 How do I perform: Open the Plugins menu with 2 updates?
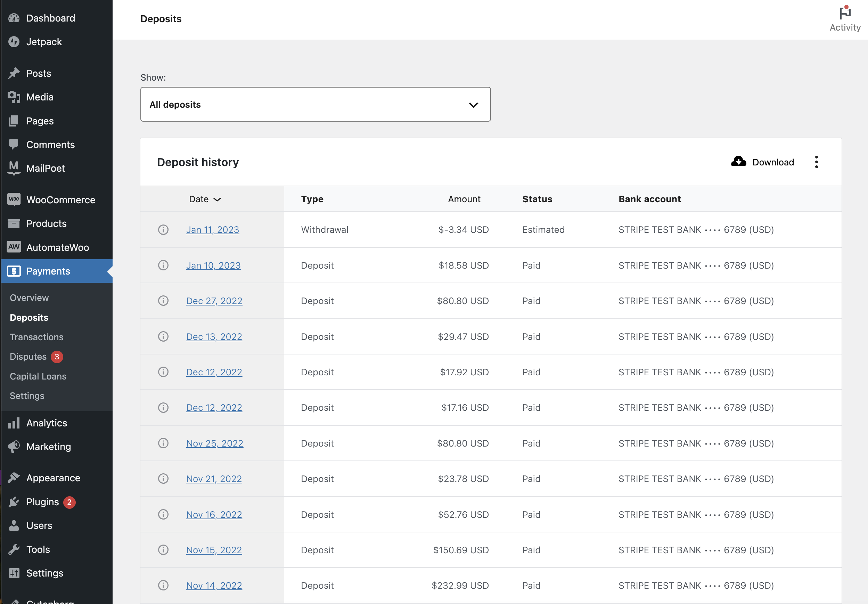click(42, 501)
